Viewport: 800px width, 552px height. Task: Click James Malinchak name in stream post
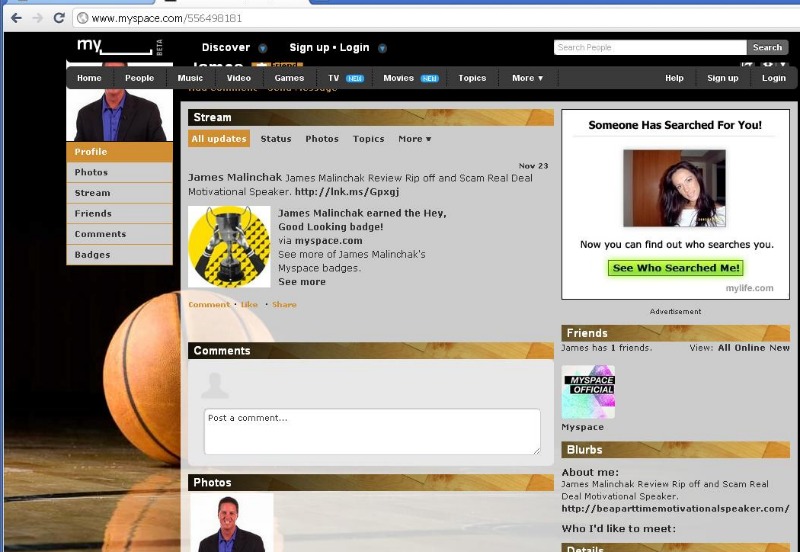235,178
